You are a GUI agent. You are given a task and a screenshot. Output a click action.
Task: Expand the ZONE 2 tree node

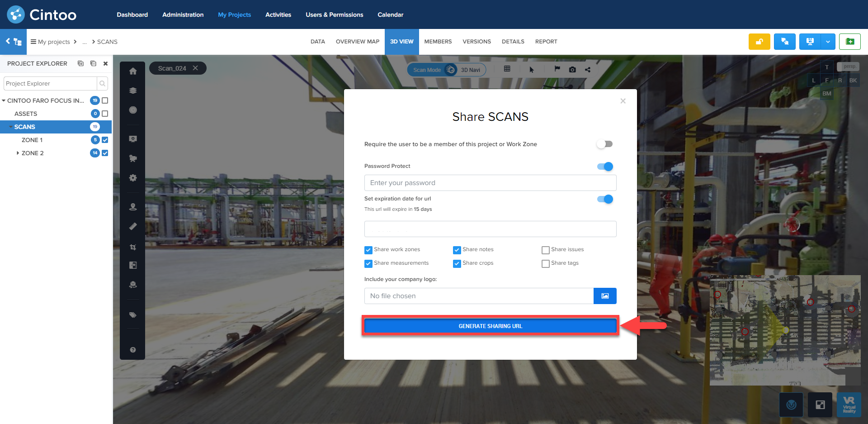click(x=18, y=153)
